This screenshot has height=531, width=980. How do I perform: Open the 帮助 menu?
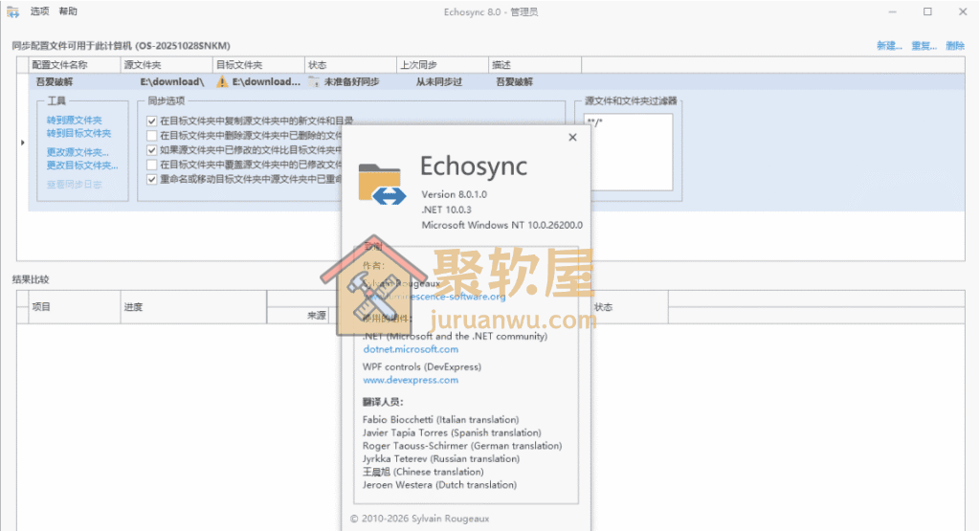point(68,11)
